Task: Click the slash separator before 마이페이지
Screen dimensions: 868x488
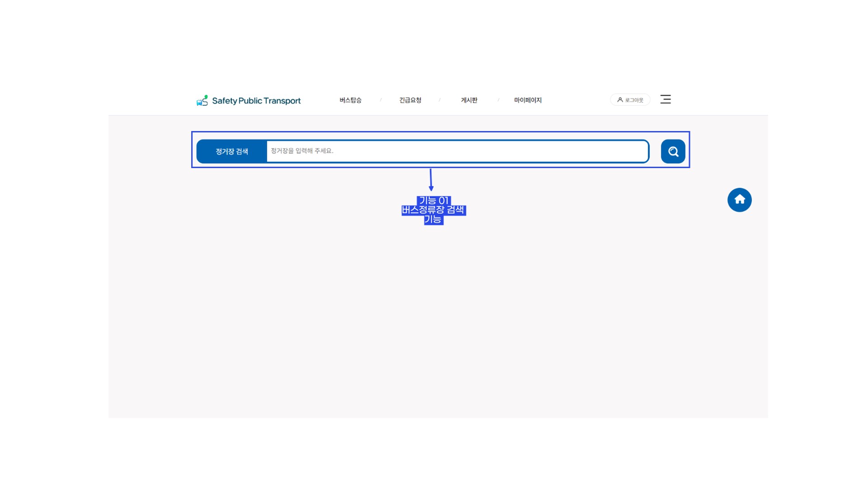Action: click(x=498, y=100)
